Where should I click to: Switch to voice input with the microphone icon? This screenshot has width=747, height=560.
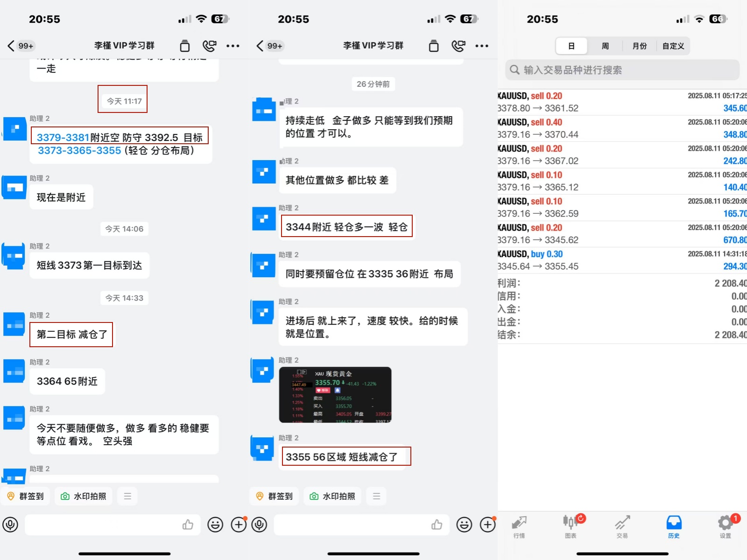(10, 525)
